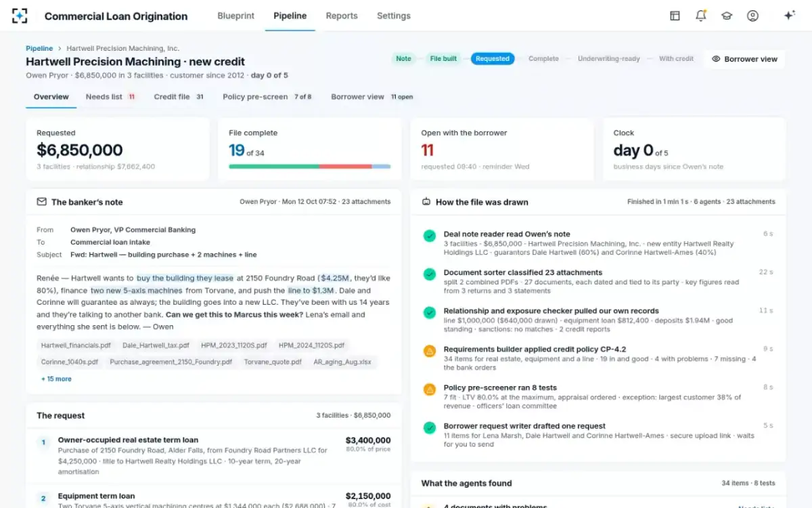This screenshot has height=508, width=812.
Task: Expand the + 15 more attachments link
Action: point(56,379)
